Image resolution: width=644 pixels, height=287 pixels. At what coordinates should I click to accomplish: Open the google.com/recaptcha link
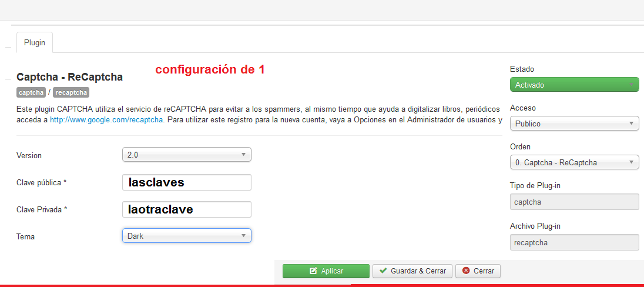click(x=107, y=120)
